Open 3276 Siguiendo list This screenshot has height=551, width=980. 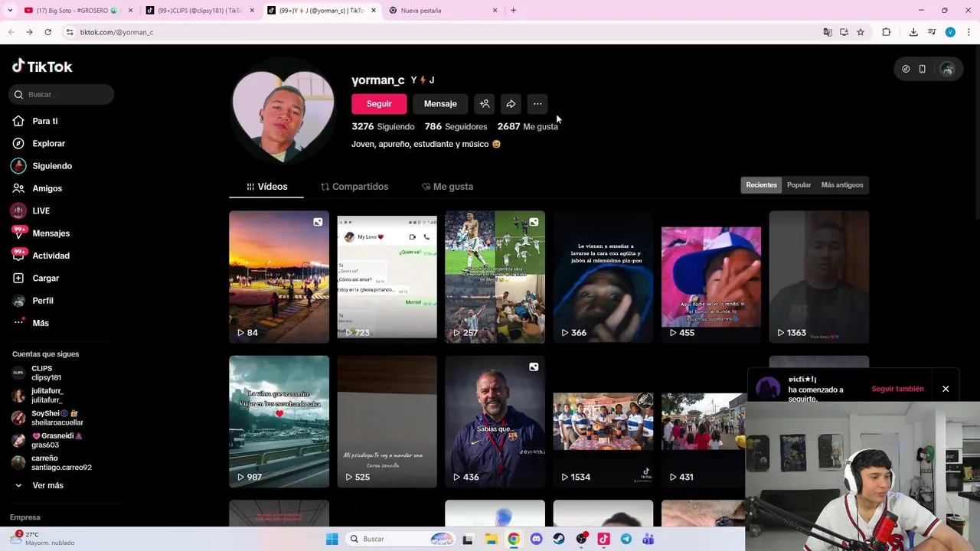point(383,126)
